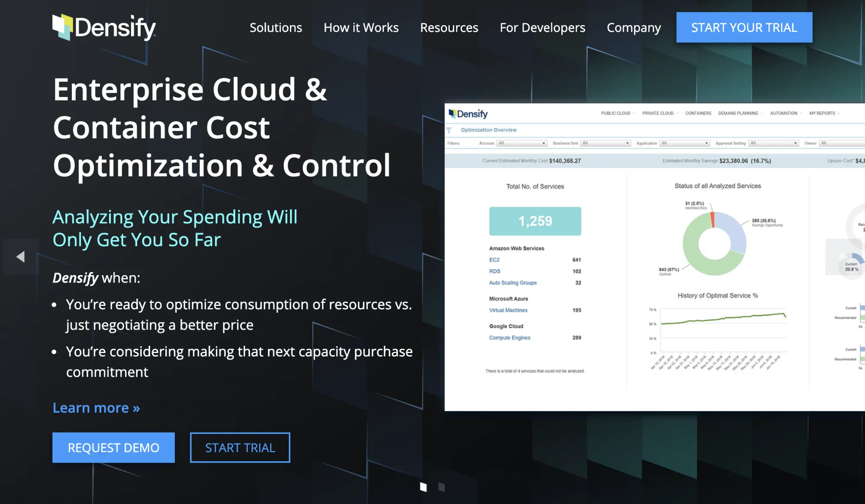Follow the Learn more link

[x=96, y=408]
